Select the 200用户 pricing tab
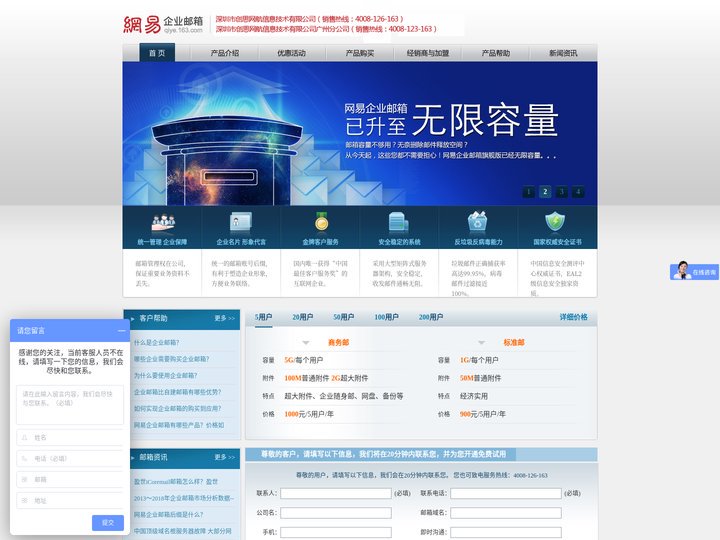Viewport: 720px width, 540px height. pos(431,317)
